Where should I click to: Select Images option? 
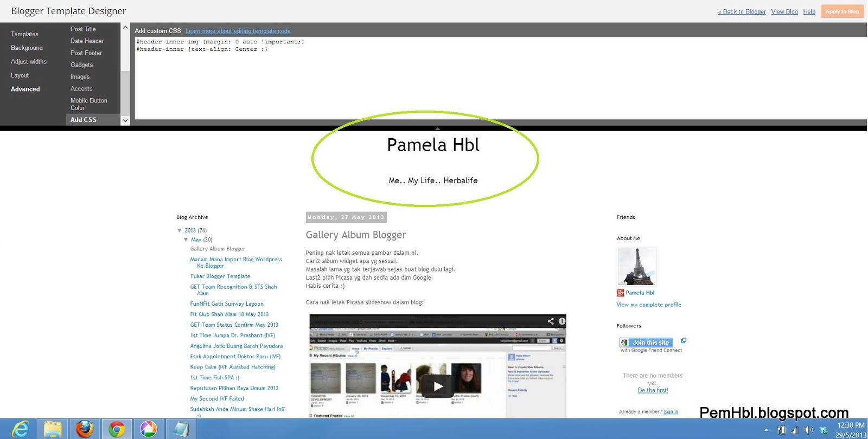tap(80, 77)
